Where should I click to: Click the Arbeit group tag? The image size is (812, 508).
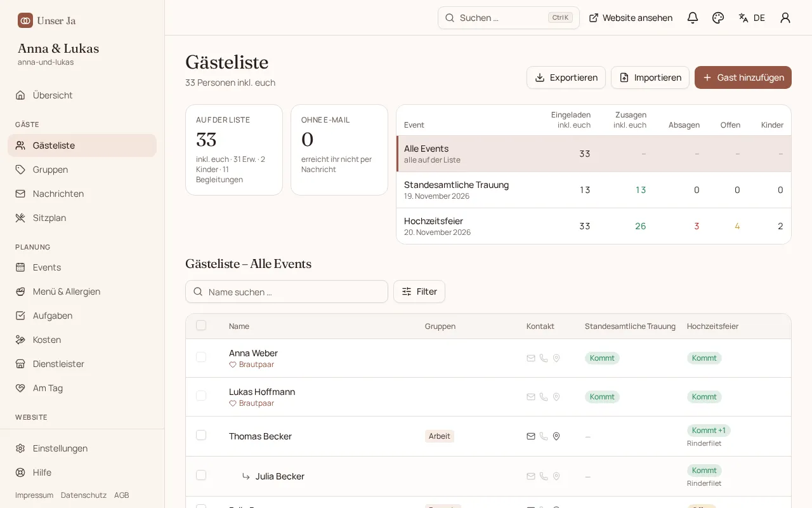[x=440, y=436]
